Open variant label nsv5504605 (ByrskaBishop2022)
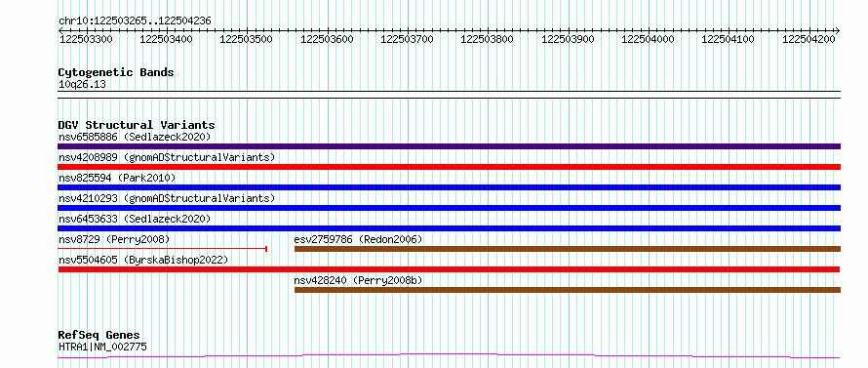 click(x=142, y=260)
